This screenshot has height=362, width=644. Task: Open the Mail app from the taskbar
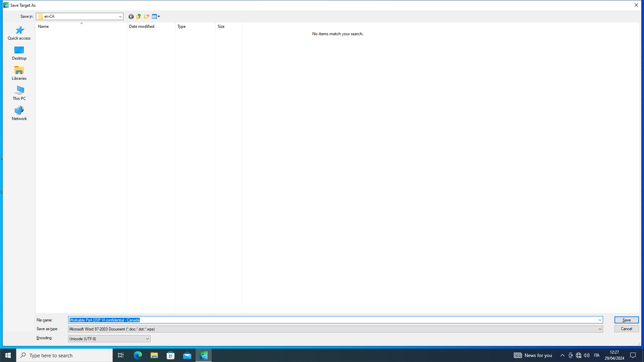coord(187,355)
